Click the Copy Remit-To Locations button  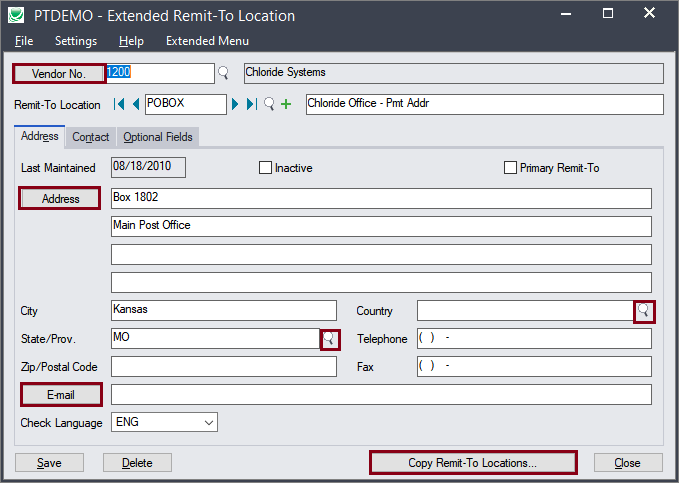coord(472,463)
